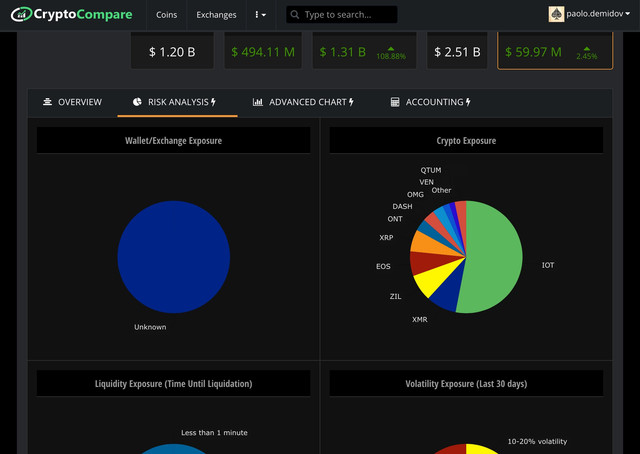Image resolution: width=640 pixels, height=454 pixels.
Task: Select the $ 1.31 B stat card
Action: point(364,51)
